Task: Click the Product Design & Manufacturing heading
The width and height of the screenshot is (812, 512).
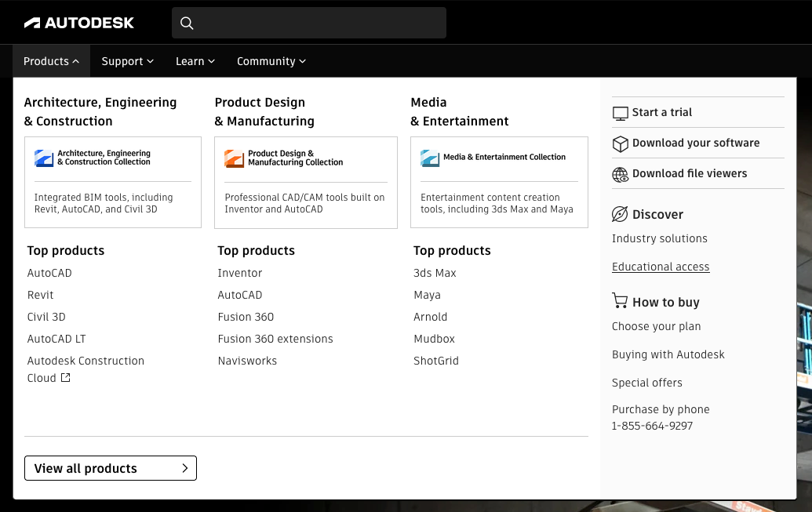Action: click(x=264, y=112)
